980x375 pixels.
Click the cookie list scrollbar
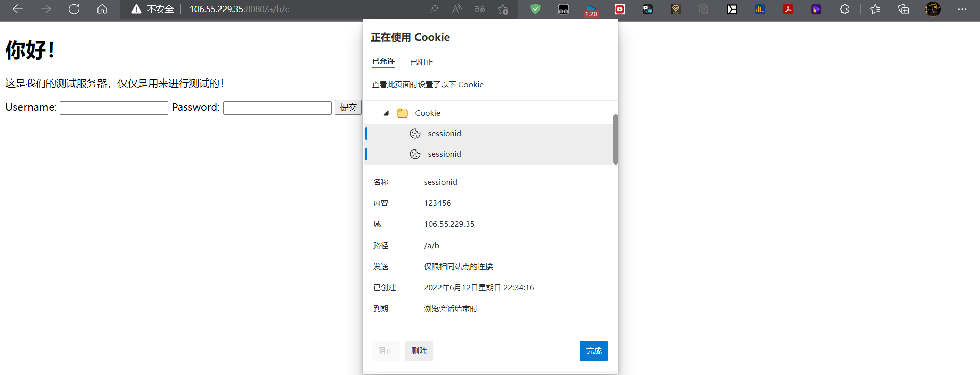coord(616,139)
